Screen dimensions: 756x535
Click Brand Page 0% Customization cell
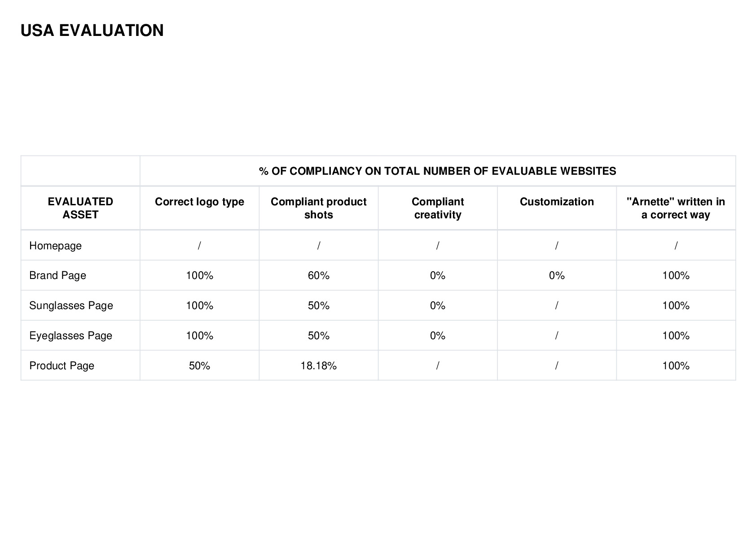point(557,275)
